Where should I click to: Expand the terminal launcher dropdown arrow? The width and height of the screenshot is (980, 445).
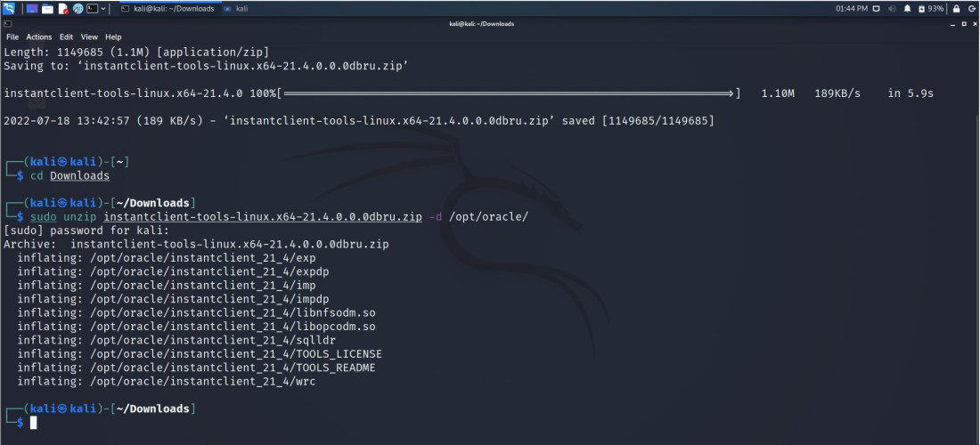coord(103,8)
